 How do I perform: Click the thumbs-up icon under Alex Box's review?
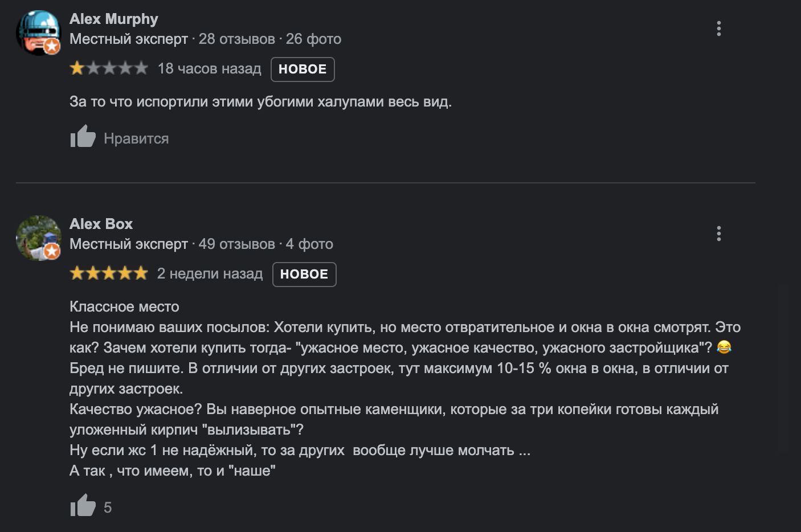pos(83,506)
